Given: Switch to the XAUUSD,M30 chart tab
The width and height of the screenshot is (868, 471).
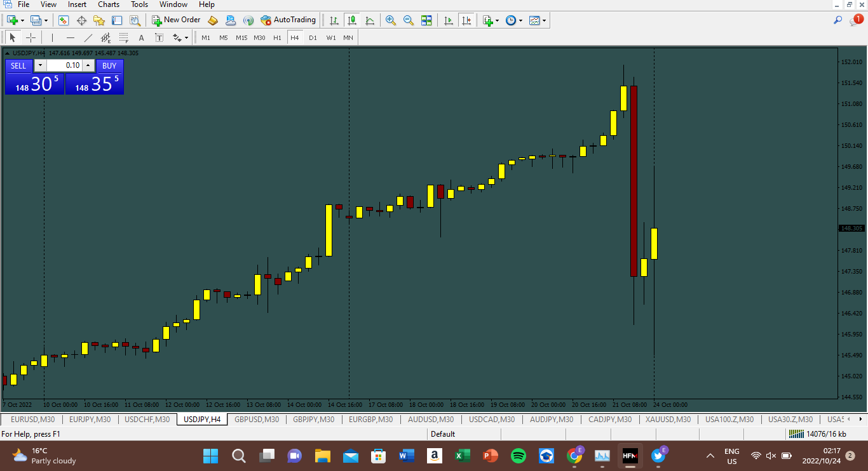Looking at the screenshot, I should [x=668, y=419].
